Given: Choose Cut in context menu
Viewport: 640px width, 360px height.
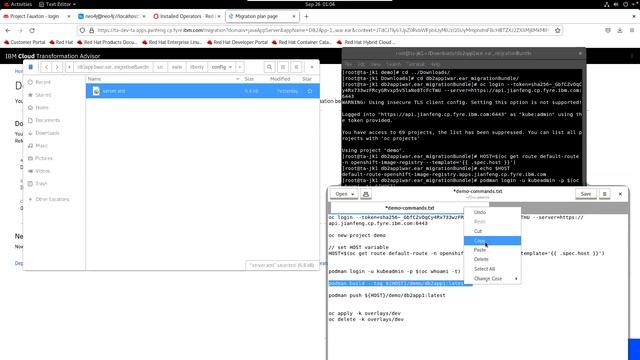Looking at the screenshot, I should point(492,231).
